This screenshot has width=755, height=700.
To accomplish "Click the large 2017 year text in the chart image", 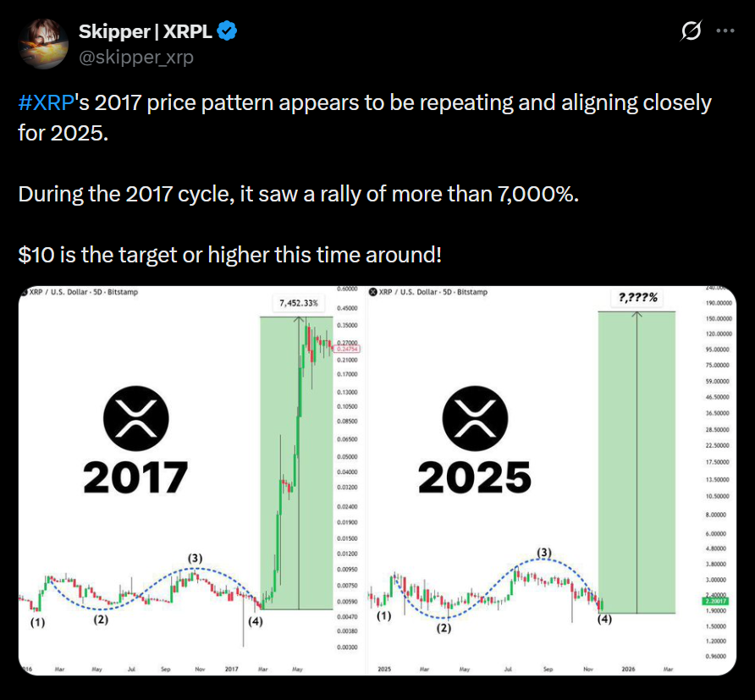I will point(135,478).
